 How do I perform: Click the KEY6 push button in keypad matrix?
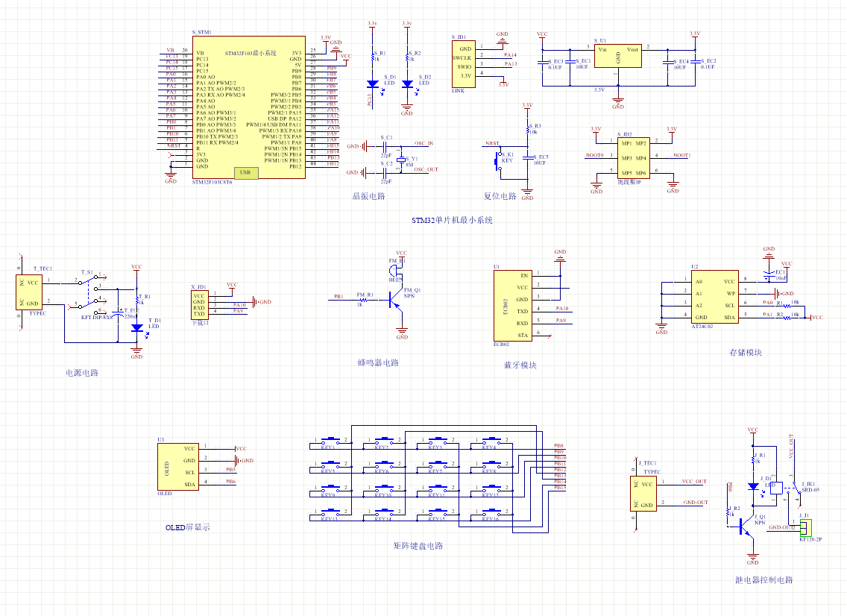pos(384,465)
